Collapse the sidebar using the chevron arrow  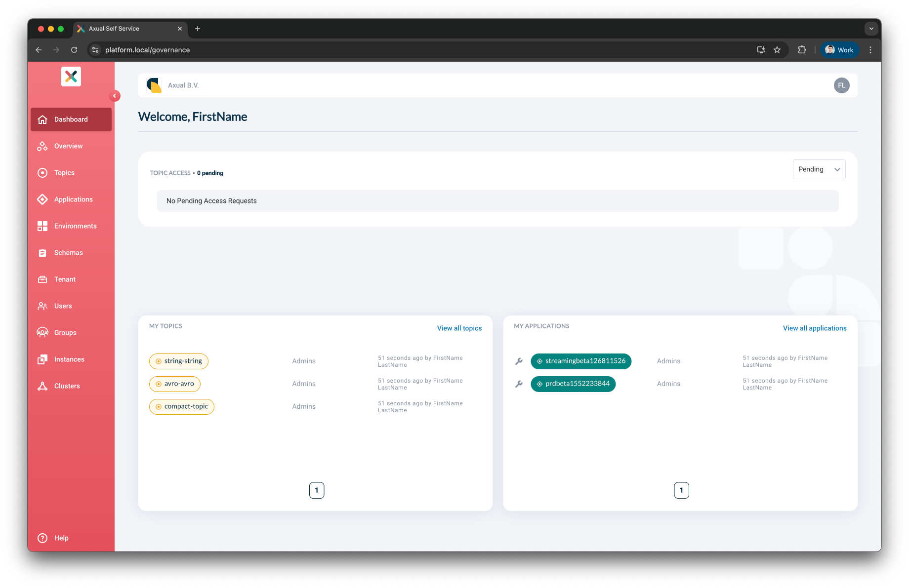pos(115,95)
